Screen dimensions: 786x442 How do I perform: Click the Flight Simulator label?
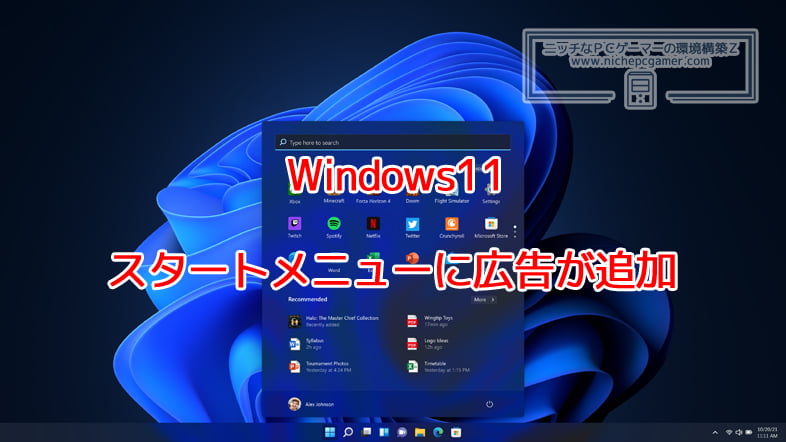tap(452, 201)
